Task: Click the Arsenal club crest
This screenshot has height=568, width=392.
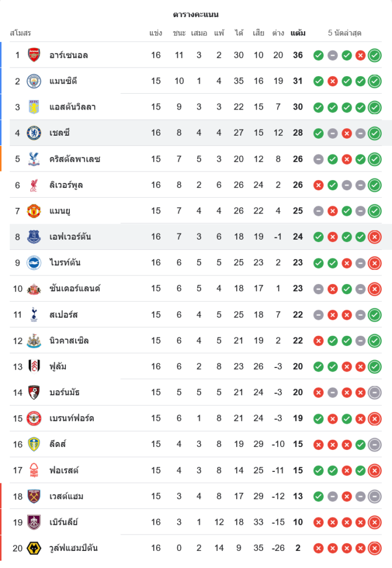Action: pos(34,55)
